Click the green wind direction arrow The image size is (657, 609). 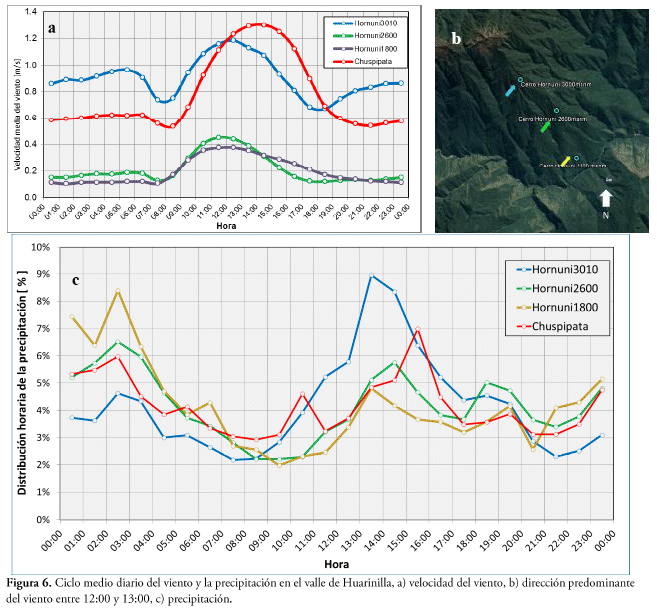[545, 127]
